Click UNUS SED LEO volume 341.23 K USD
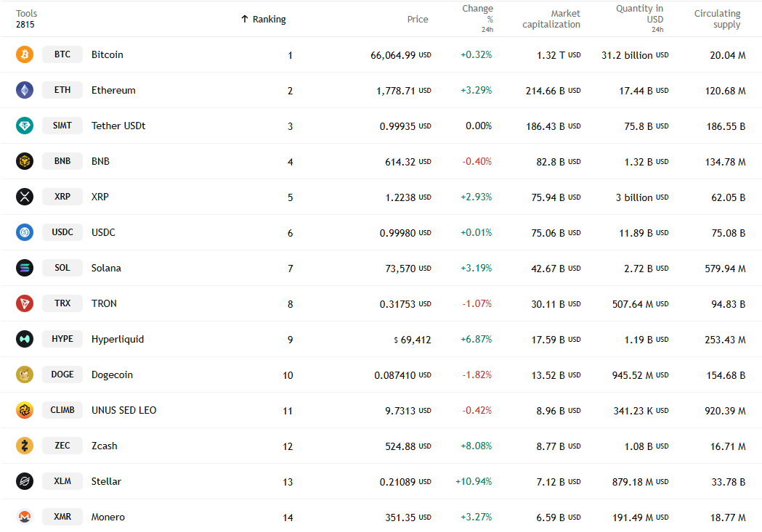This screenshot has height=532, width=762. tap(641, 411)
